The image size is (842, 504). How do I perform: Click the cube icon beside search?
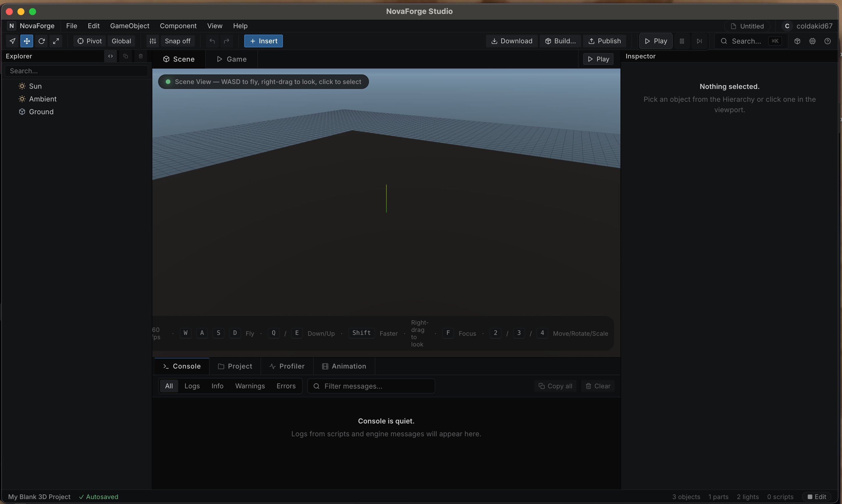click(x=797, y=41)
